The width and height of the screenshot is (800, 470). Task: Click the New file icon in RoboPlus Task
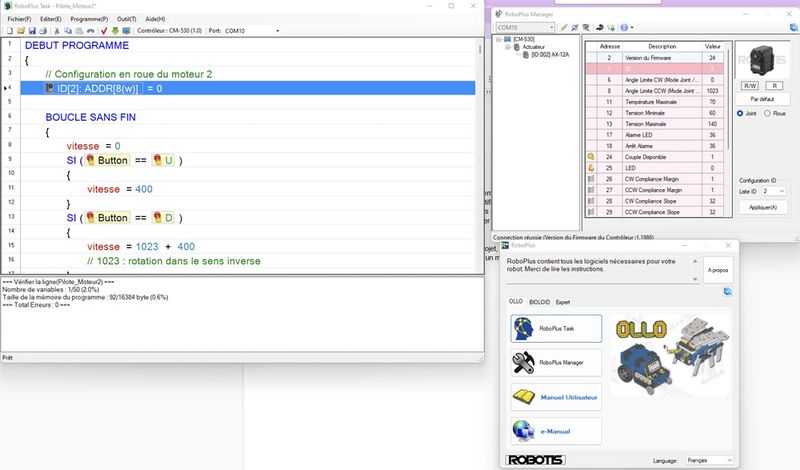9,31
